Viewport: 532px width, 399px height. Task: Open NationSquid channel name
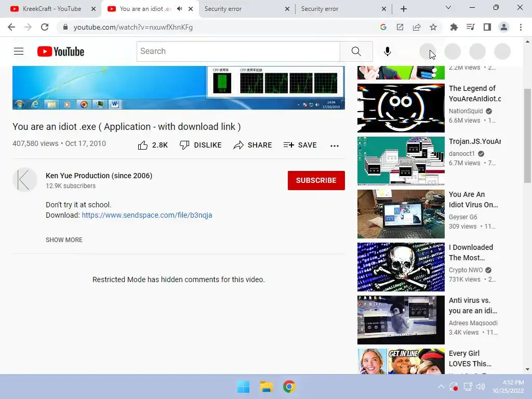coord(466,111)
